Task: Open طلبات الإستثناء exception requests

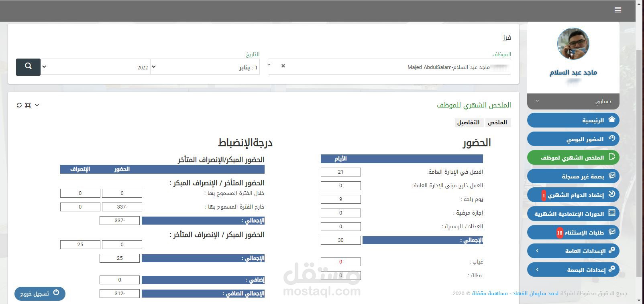Action: (573, 232)
